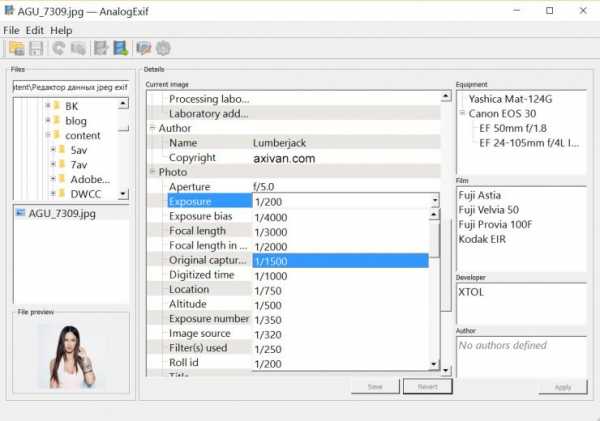Image resolution: width=600 pixels, height=421 pixels.
Task: Expand the BK folder node
Action: pyautogui.click(x=48, y=105)
